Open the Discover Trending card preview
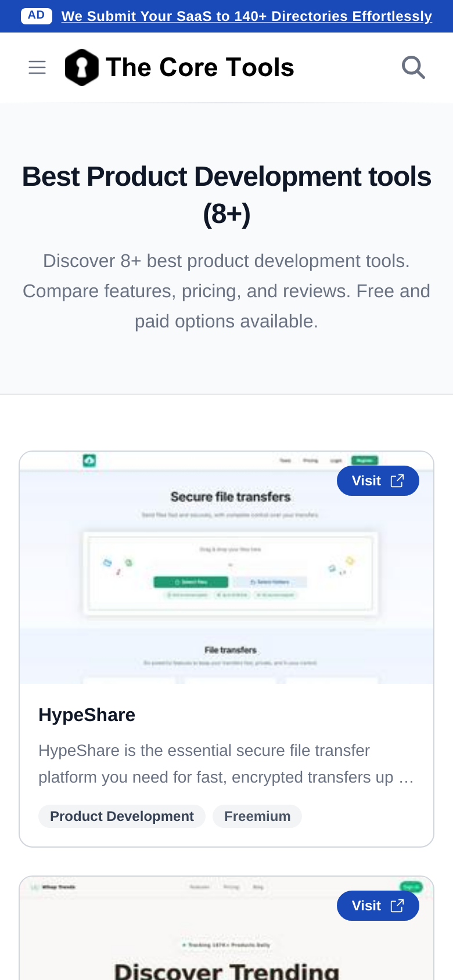453x980 pixels. coord(227,928)
